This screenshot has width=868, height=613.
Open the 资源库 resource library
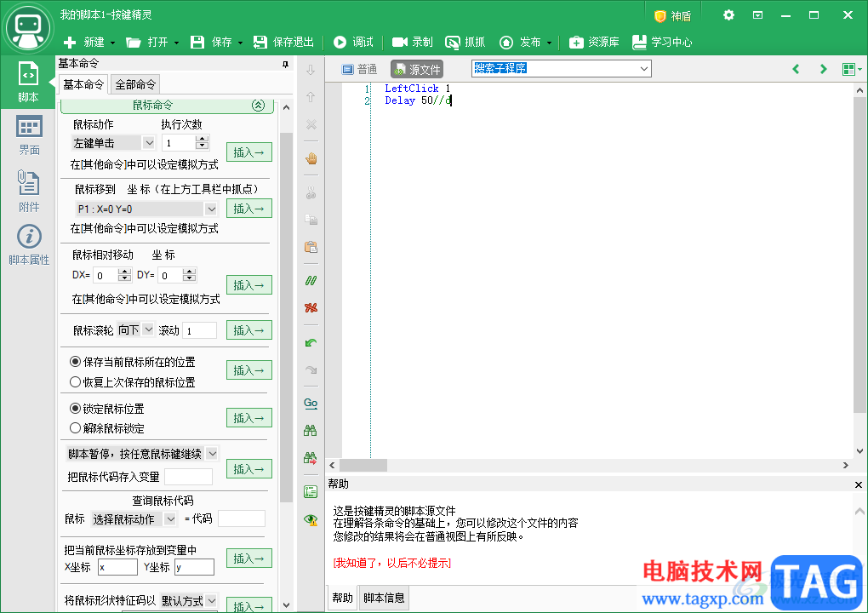click(x=593, y=42)
